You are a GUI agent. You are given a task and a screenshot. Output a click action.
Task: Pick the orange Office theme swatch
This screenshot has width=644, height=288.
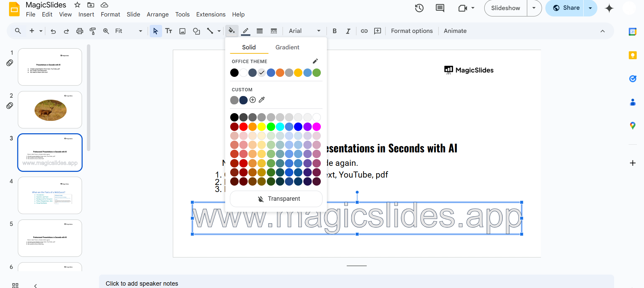[280, 73]
